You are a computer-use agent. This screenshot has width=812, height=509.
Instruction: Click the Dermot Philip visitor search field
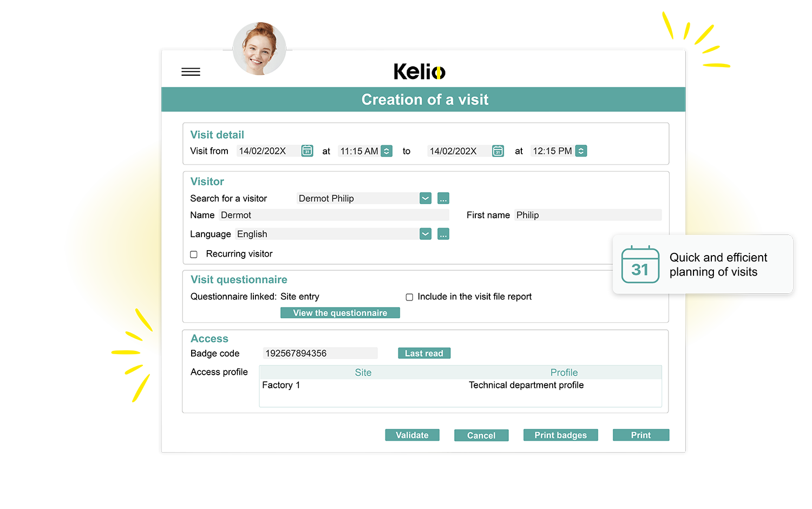tap(357, 199)
